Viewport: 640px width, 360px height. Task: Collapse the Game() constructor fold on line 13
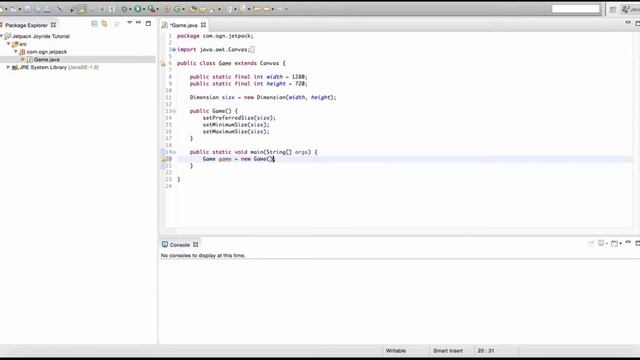click(x=174, y=111)
